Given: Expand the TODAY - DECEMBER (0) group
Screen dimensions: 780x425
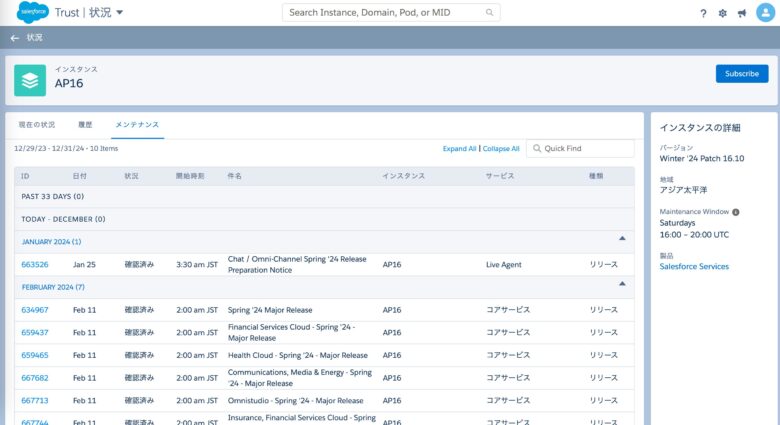Looking at the screenshot, I should (324, 219).
